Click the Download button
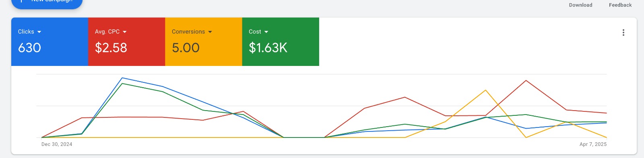644x158 pixels. click(x=580, y=5)
